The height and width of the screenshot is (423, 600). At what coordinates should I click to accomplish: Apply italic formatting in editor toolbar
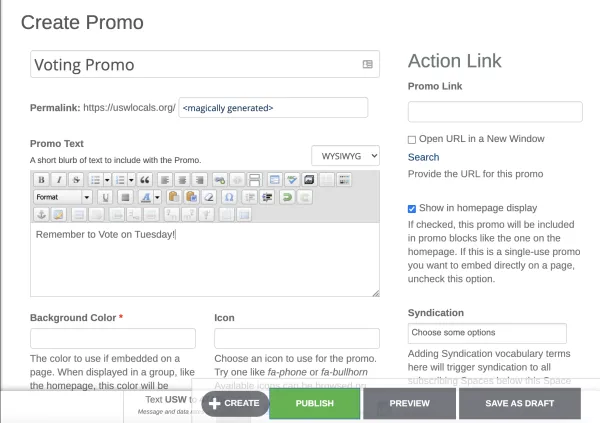59,180
